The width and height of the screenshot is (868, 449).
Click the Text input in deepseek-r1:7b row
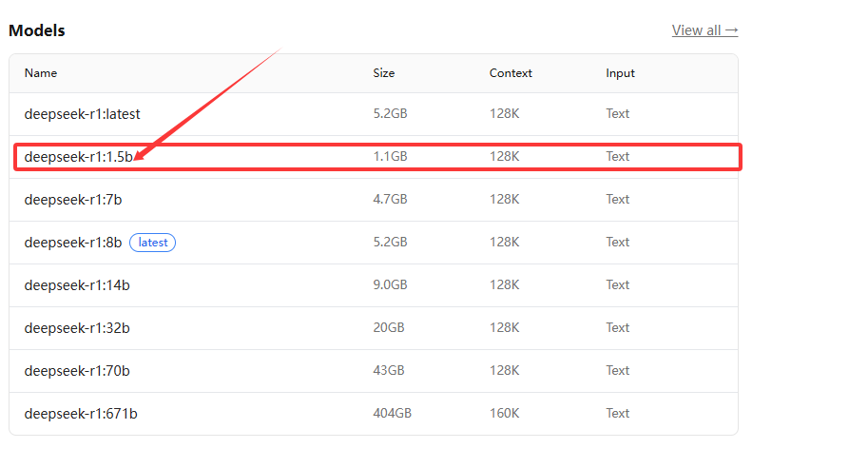618,200
